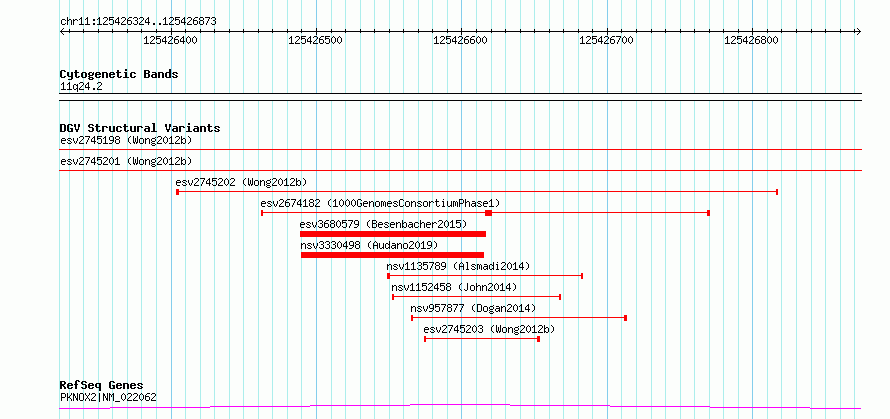Click ruler position 125426400

click(170, 40)
